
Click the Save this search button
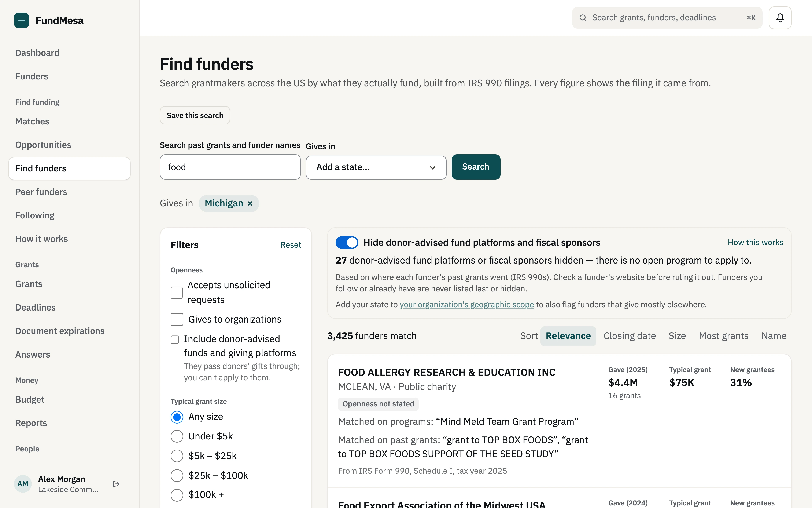point(195,116)
